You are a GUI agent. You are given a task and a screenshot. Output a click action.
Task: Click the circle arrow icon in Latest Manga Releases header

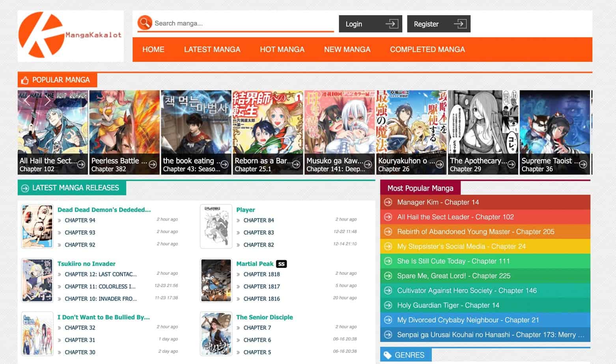[x=25, y=188]
